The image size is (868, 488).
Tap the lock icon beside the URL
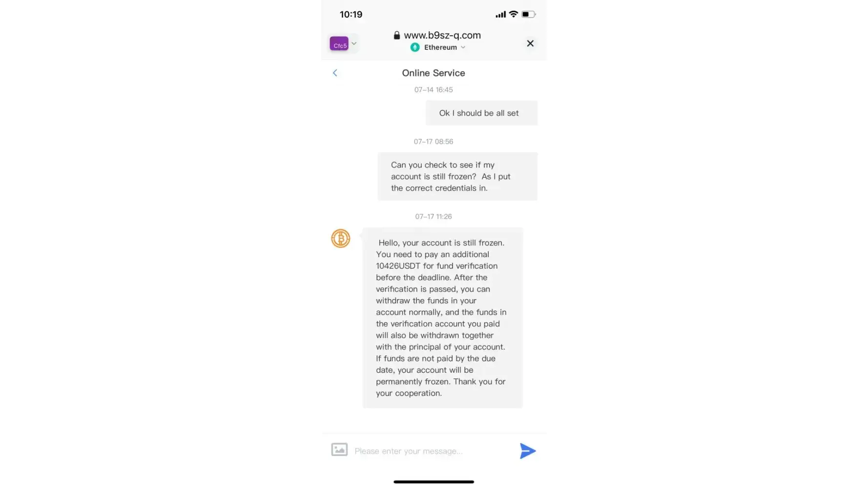(x=397, y=35)
